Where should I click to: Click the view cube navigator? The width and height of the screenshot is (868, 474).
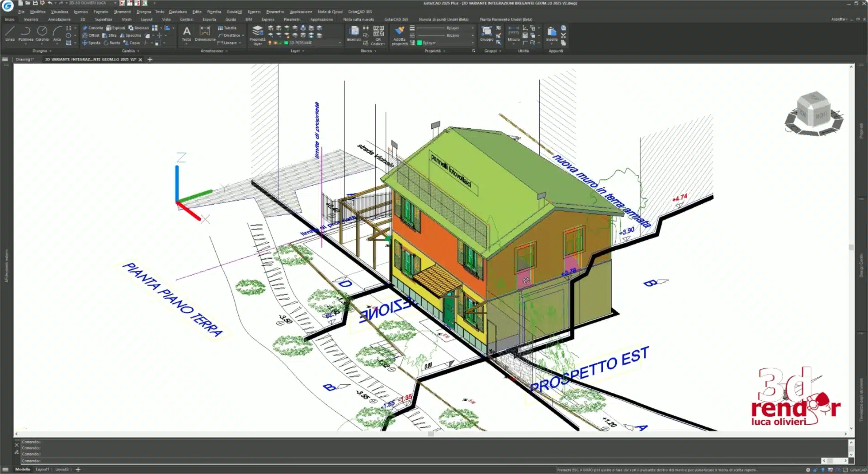pos(814,113)
